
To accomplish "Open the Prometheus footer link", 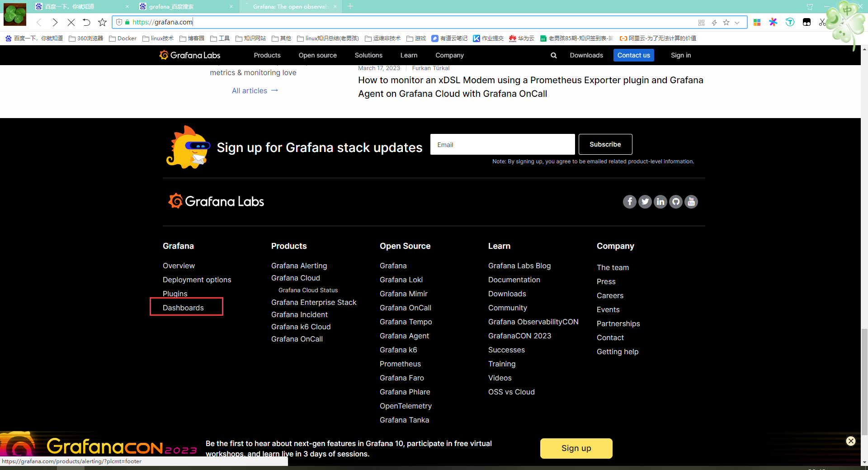I will tap(400, 364).
